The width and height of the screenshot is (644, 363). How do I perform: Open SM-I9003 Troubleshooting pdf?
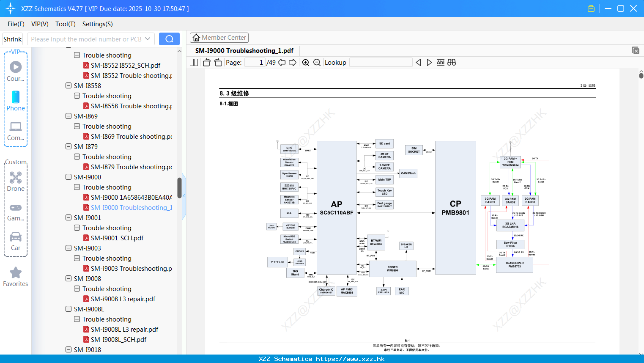point(127,268)
